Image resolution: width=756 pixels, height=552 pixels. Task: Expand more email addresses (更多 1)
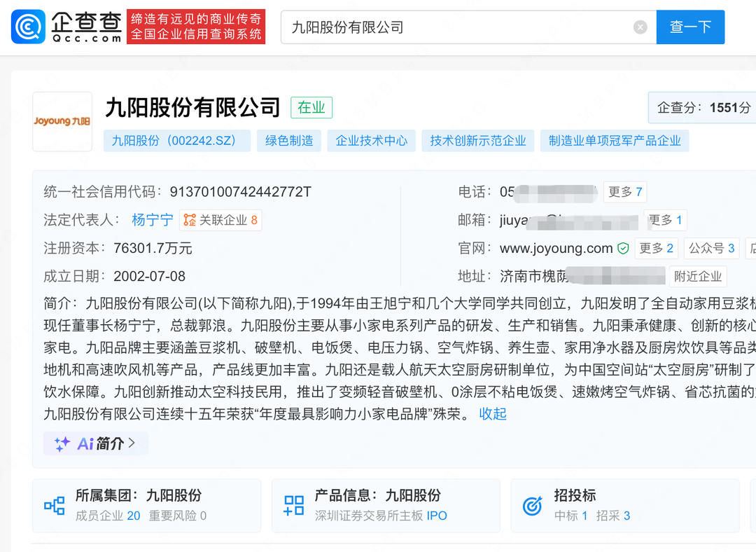pyautogui.click(x=666, y=220)
